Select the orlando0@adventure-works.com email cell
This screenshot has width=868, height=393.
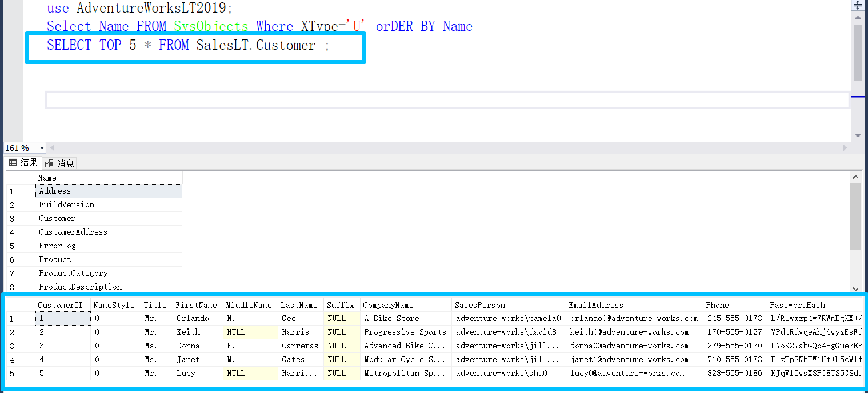point(634,318)
